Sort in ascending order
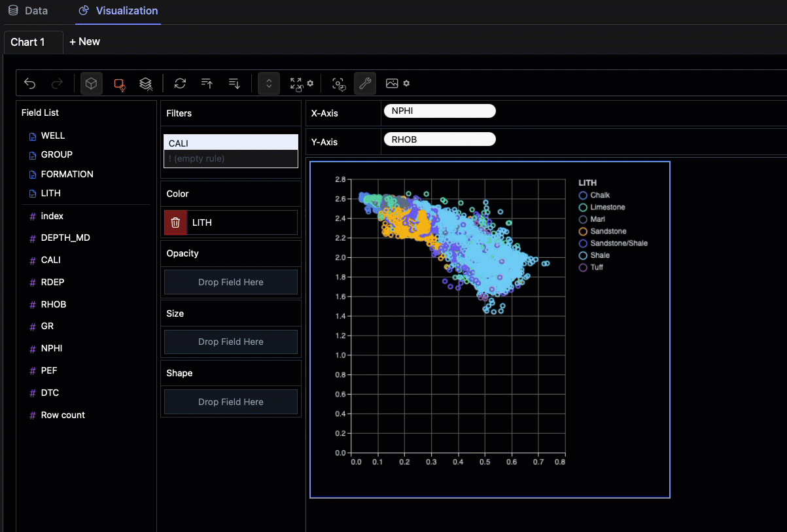 (207, 83)
